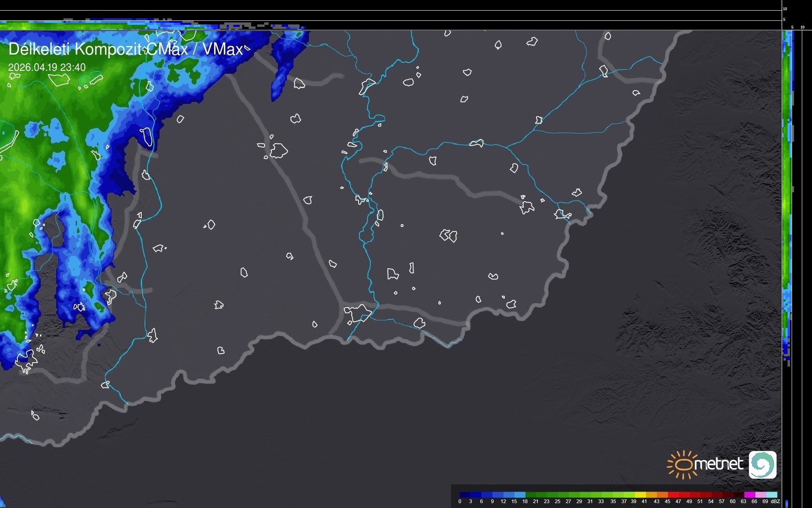Pick the magenta 63 dBZ legend swatch
Screen dimensions: 812x508
(x=749, y=495)
